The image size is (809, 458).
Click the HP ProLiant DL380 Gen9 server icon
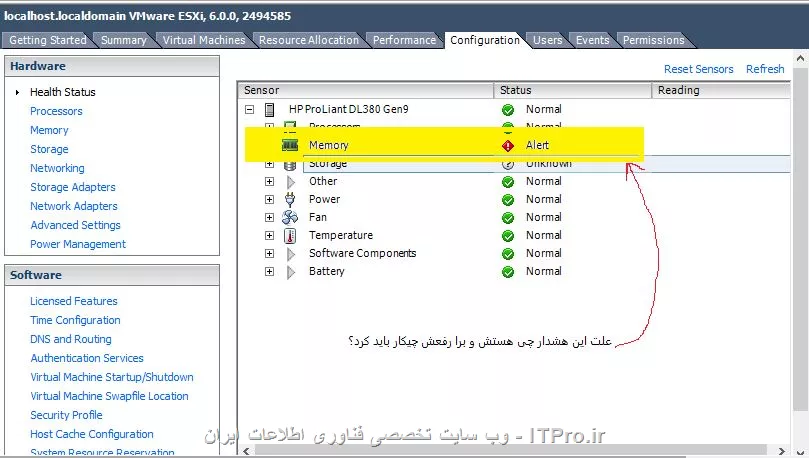(269, 109)
